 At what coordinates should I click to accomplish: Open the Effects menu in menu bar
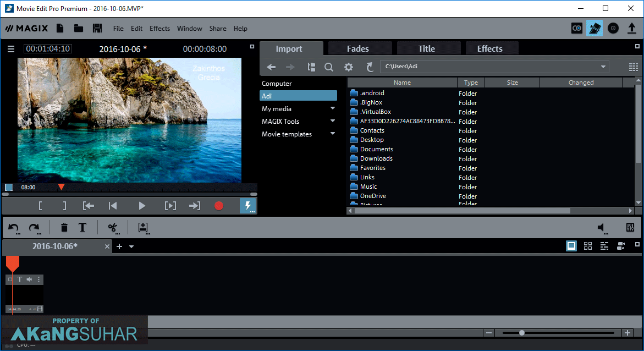click(159, 29)
